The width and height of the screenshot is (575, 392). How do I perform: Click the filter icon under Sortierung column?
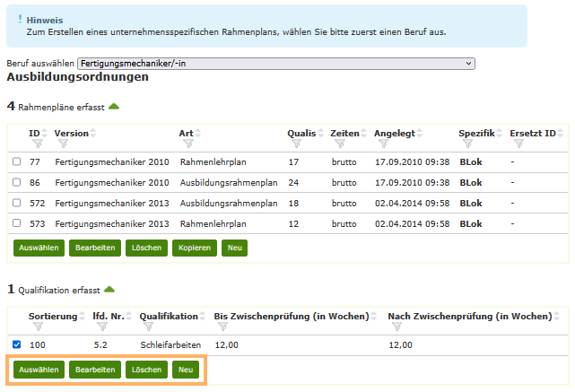coord(38,327)
